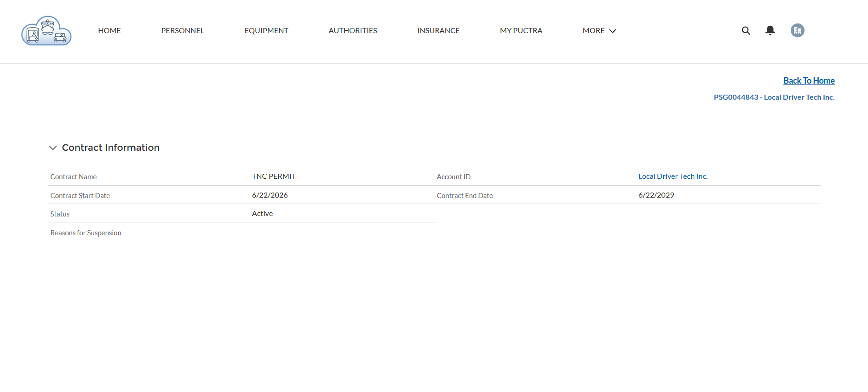This screenshot has width=868, height=392.
Task: Select the start date 6/22/2026
Action: click(270, 195)
